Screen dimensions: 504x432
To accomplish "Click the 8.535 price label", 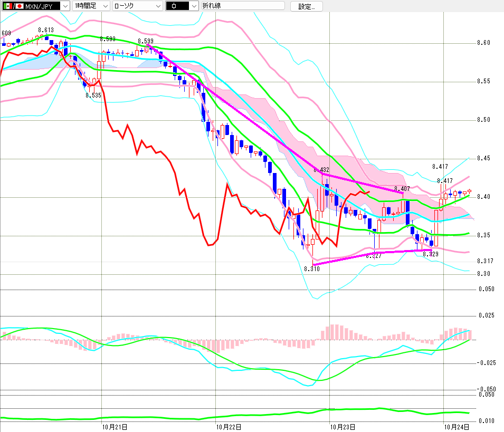I will [x=93, y=95].
